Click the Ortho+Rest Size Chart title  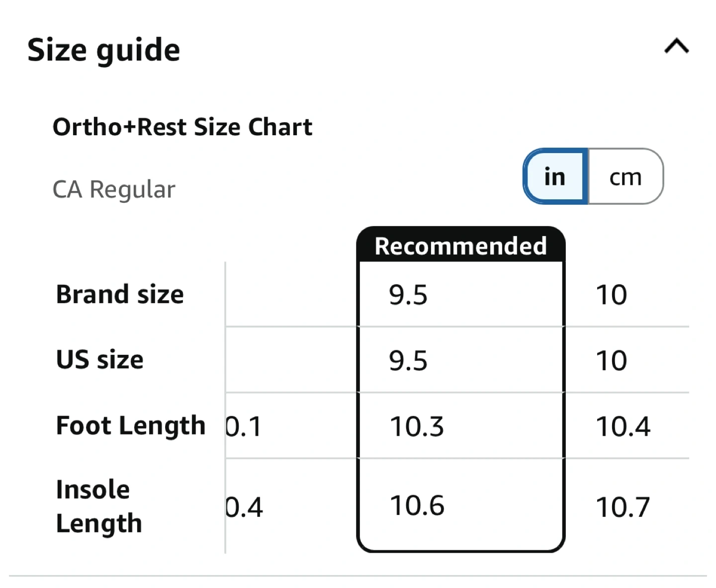[182, 127]
